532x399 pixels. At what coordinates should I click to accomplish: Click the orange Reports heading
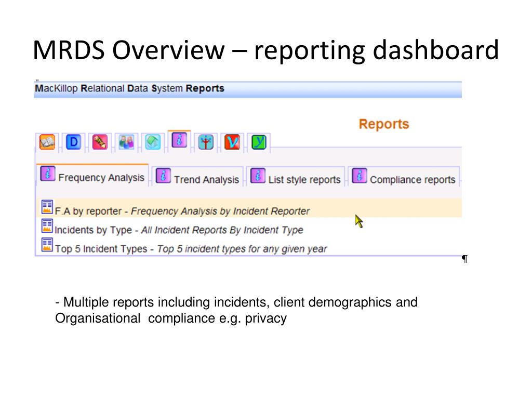384,124
